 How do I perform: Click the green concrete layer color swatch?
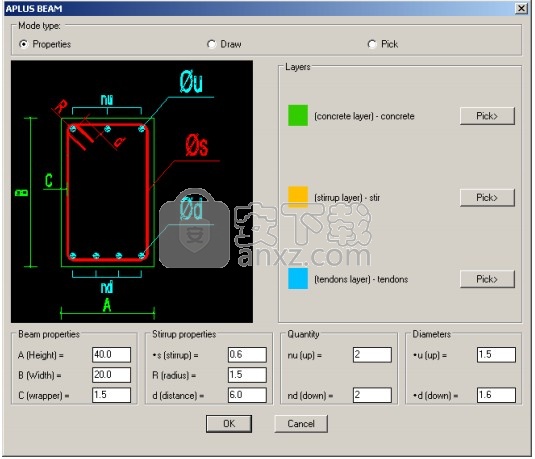pyautogui.click(x=298, y=115)
